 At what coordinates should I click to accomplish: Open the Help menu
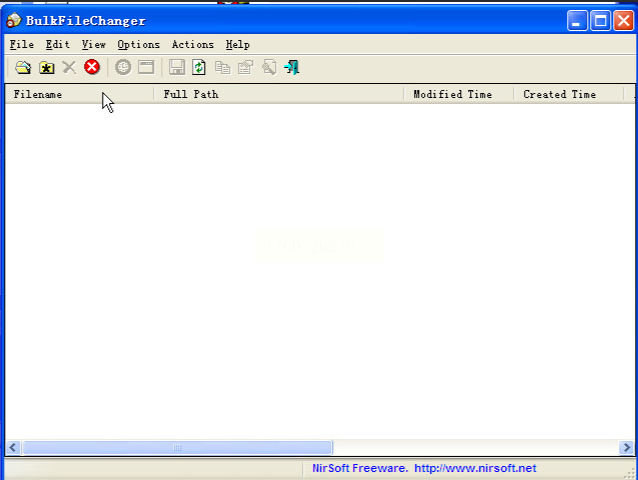pos(238,44)
